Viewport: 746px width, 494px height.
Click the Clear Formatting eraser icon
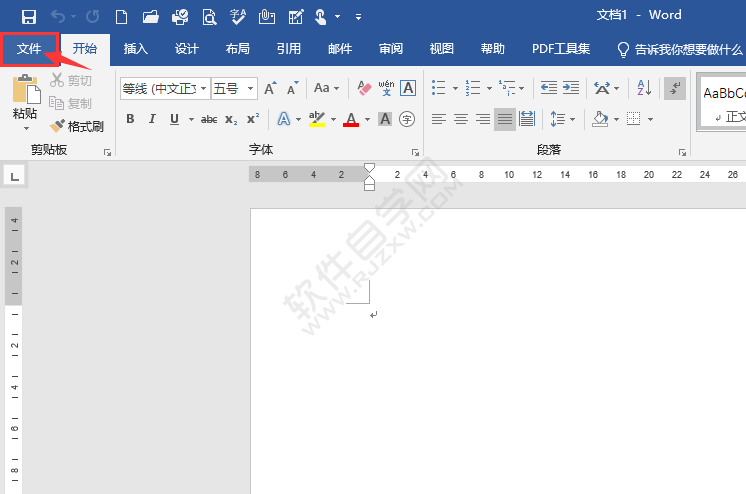364,89
